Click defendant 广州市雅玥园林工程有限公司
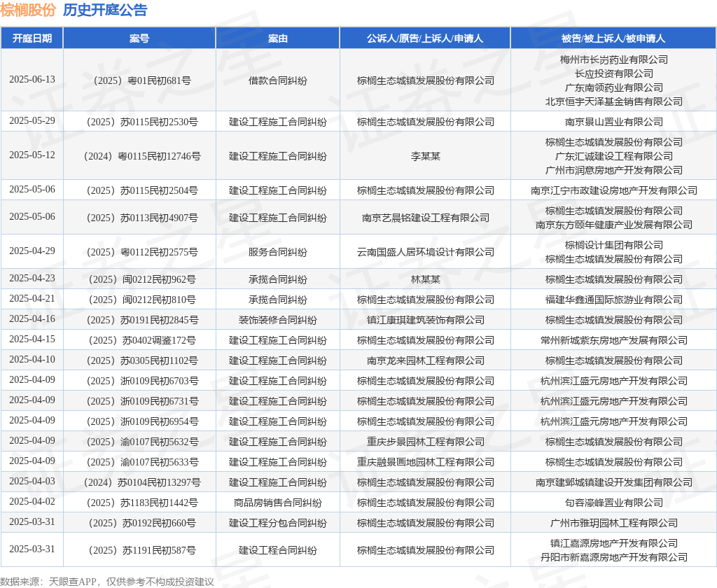 point(613,523)
